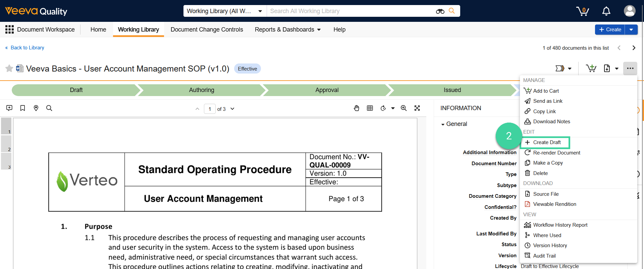Go to previous document arrow

click(619, 48)
